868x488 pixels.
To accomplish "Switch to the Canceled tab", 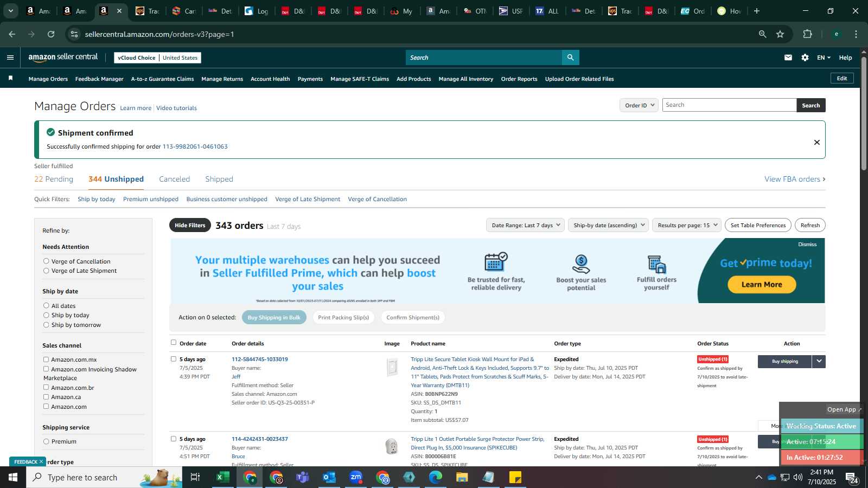I will pyautogui.click(x=174, y=179).
